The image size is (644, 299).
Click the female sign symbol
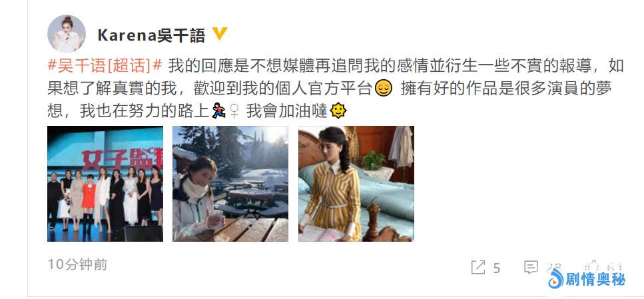[x=234, y=111]
